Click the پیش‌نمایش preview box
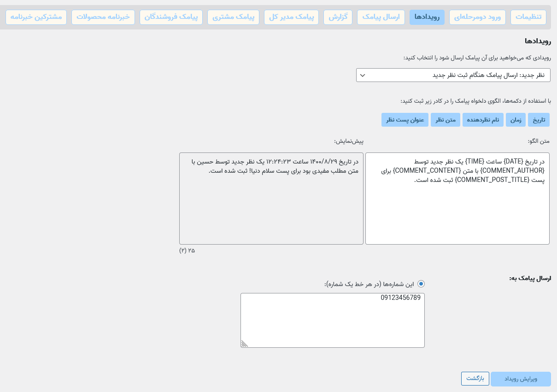Screen dimensions: 557x392 tap(271, 199)
